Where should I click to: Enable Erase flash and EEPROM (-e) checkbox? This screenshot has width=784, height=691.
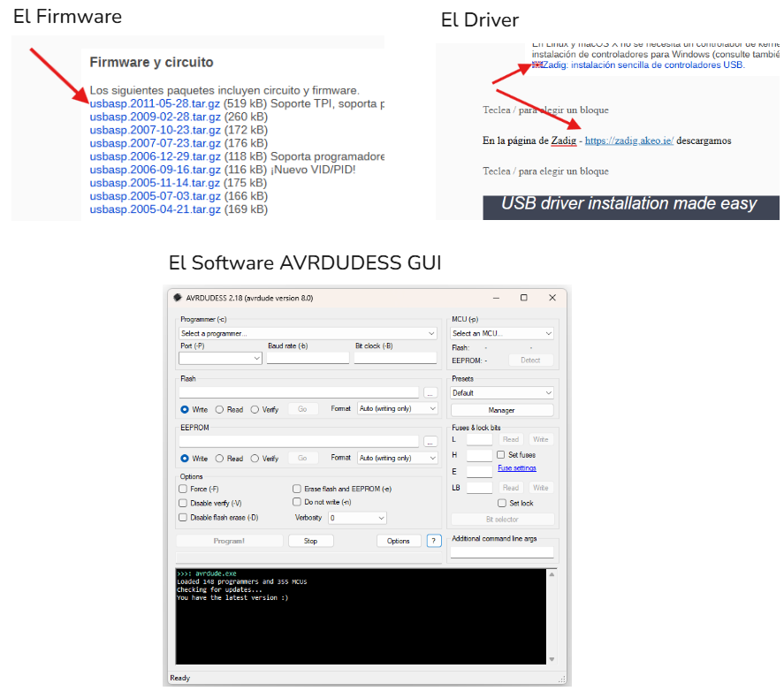[297, 489]
